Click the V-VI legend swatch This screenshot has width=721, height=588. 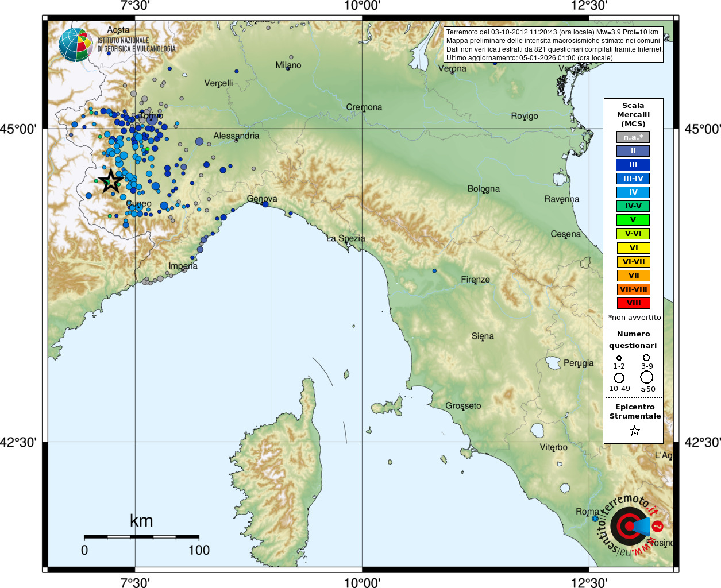point(633,234)
